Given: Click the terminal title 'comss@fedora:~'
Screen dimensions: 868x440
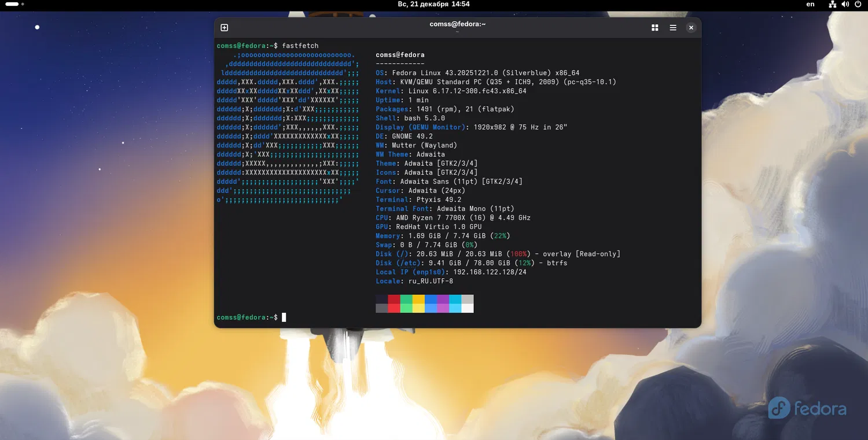Looking at the screenshot, I should 457,24.
